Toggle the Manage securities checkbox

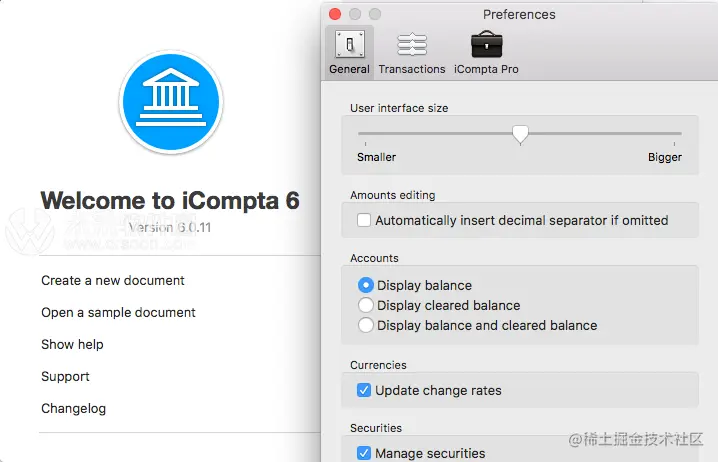point(364,453)
